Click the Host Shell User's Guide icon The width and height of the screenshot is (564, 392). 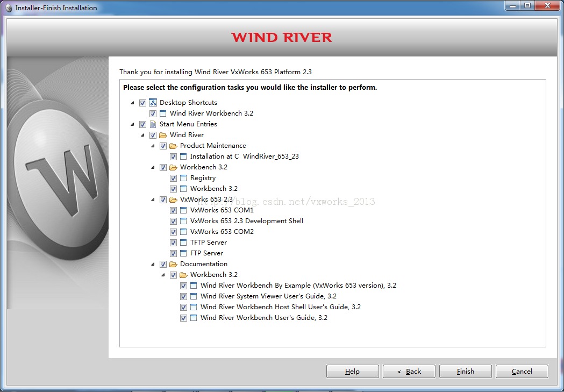click(x=194, y=308)
